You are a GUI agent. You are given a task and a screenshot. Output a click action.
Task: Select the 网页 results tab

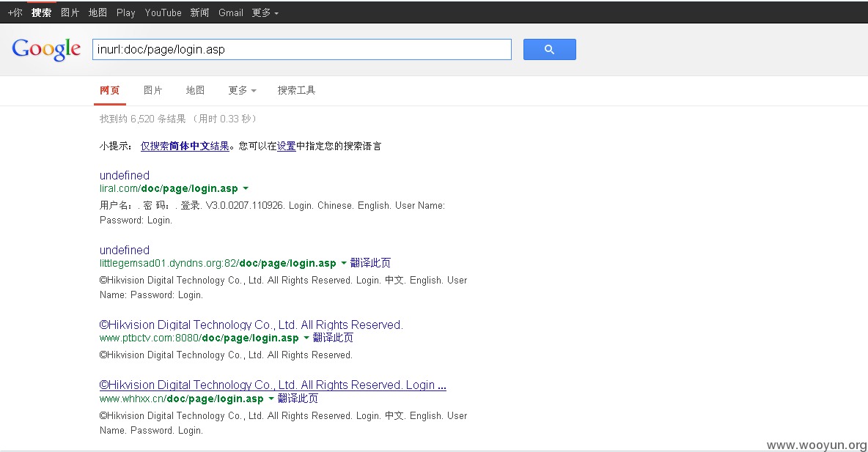pyautogui.click(x=110, y=90)
